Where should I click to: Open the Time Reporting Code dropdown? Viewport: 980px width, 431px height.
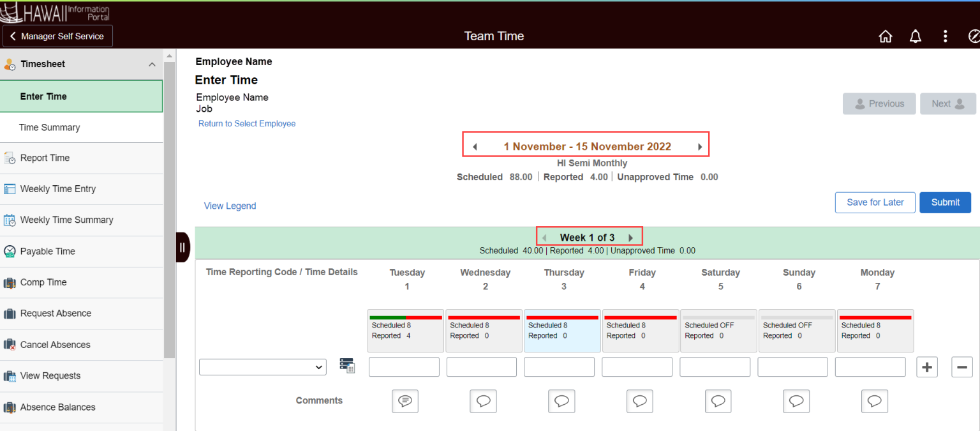[262, 367]
